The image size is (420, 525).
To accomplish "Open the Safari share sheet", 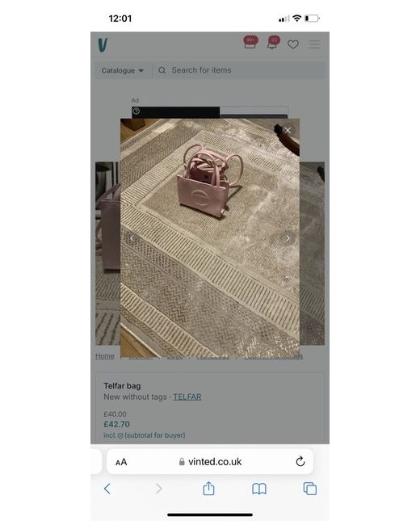I will 208,488.
